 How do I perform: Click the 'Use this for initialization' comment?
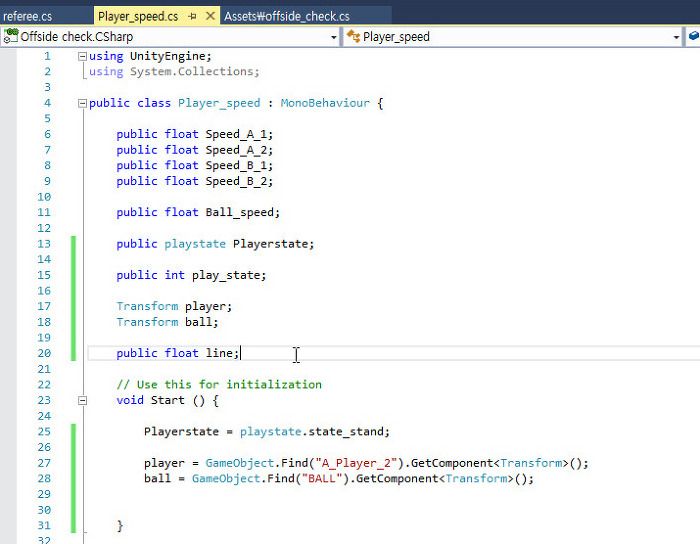tap(219, 385)
